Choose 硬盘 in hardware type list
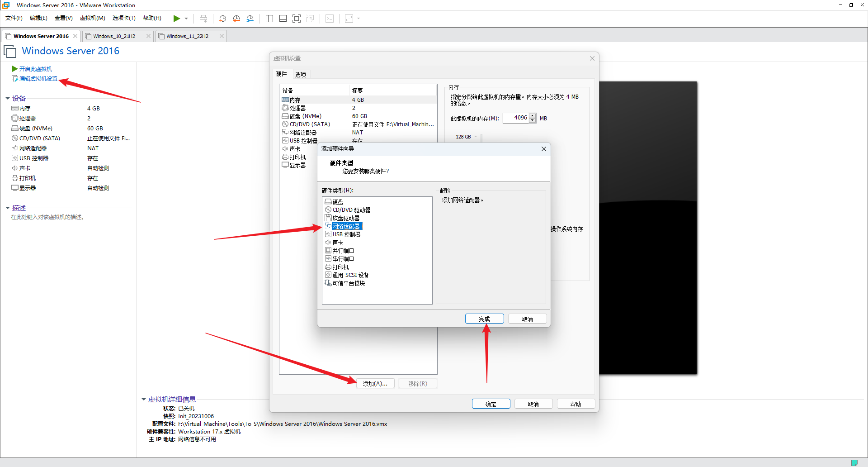868x467 pixels. click(334, 202)
